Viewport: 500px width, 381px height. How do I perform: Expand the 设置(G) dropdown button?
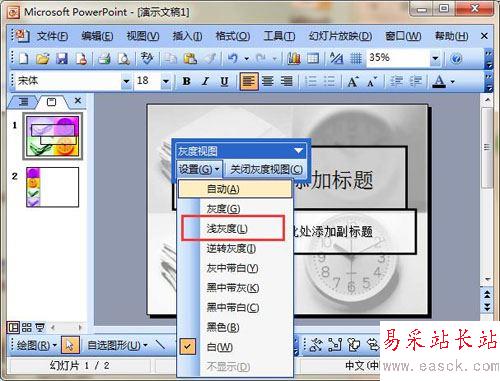tap(199, 169)
